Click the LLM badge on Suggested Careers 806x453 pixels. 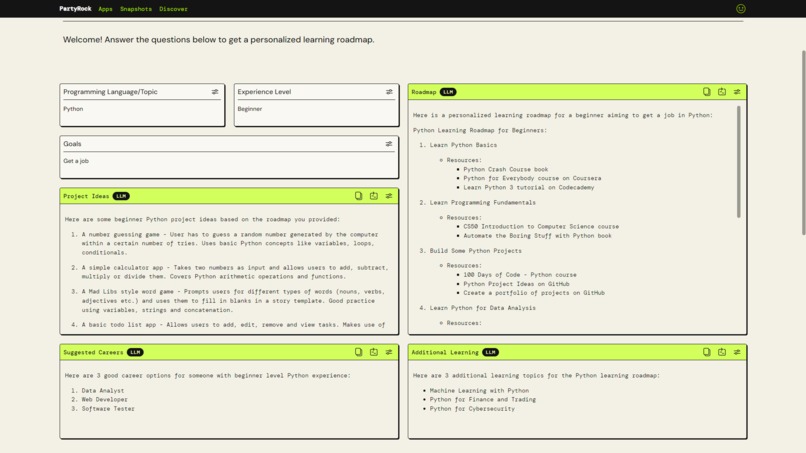[x=135, y=352]
